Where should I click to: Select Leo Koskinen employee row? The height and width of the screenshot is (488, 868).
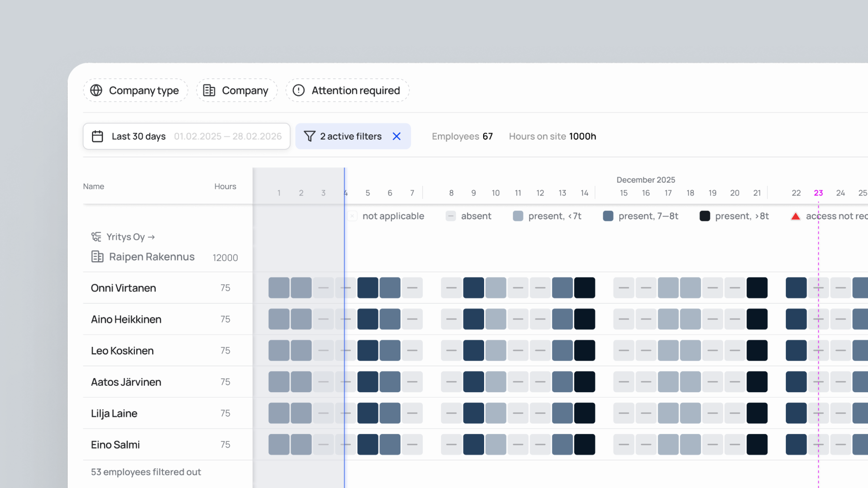pos(168,351)
